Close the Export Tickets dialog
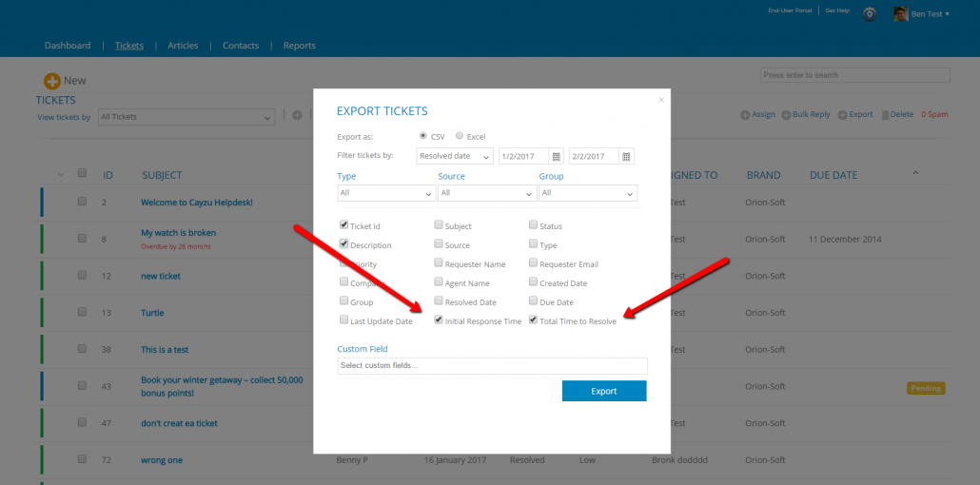The width and height of the screenshot is (980, 485). (661, 99)
